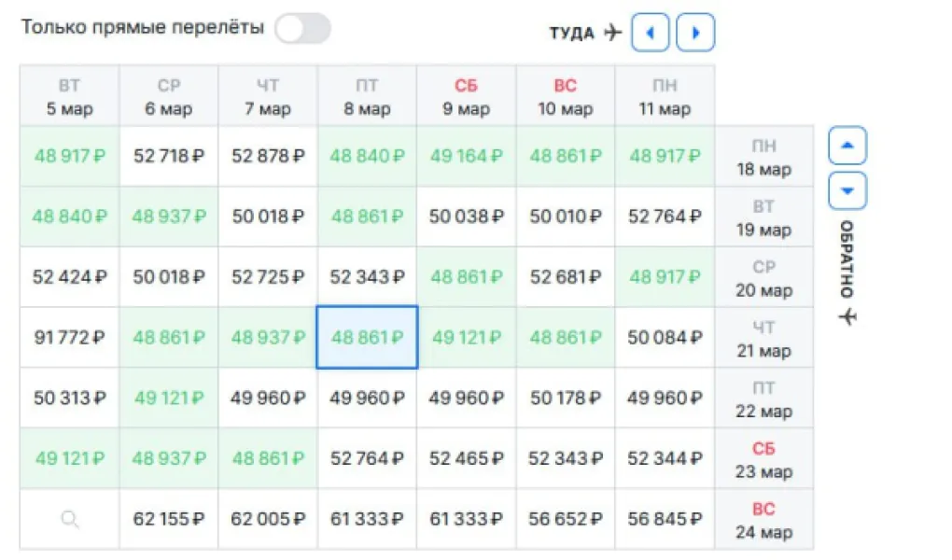Select the 52 681 ₽ fare
Image resolution: width=952 pixels, height=560 pixels.
pyautogui.click(x=566, y=277)
